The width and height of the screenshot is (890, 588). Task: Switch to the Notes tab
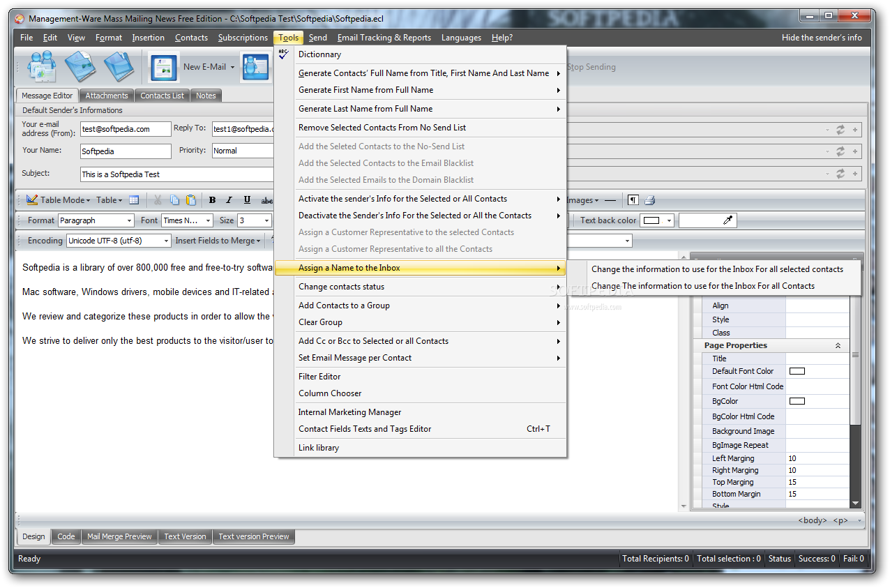[x=206, y=96]
